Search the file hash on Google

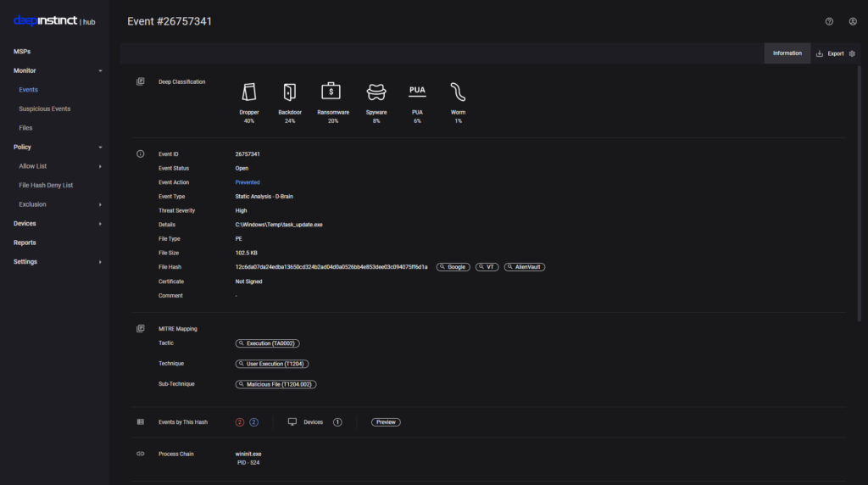coord(453,267)
